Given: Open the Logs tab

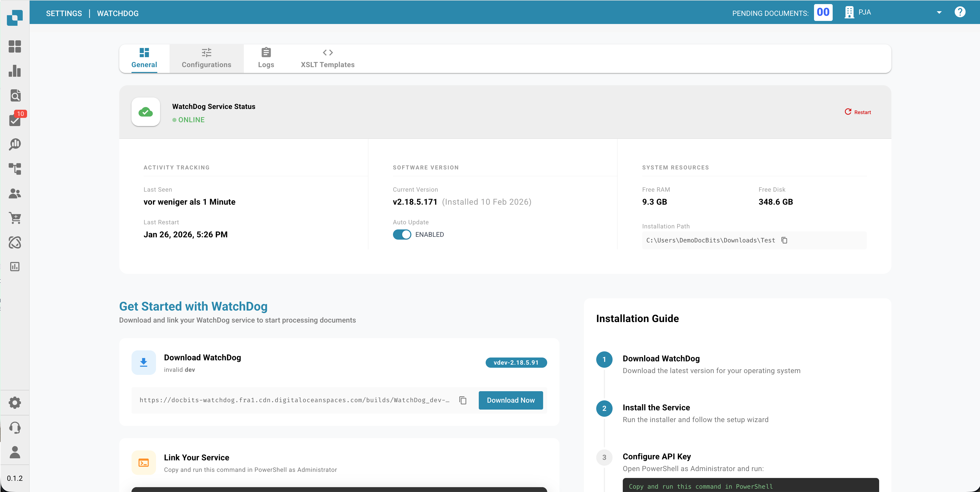Looking at the screenshot, I should (x=266, y=58).
